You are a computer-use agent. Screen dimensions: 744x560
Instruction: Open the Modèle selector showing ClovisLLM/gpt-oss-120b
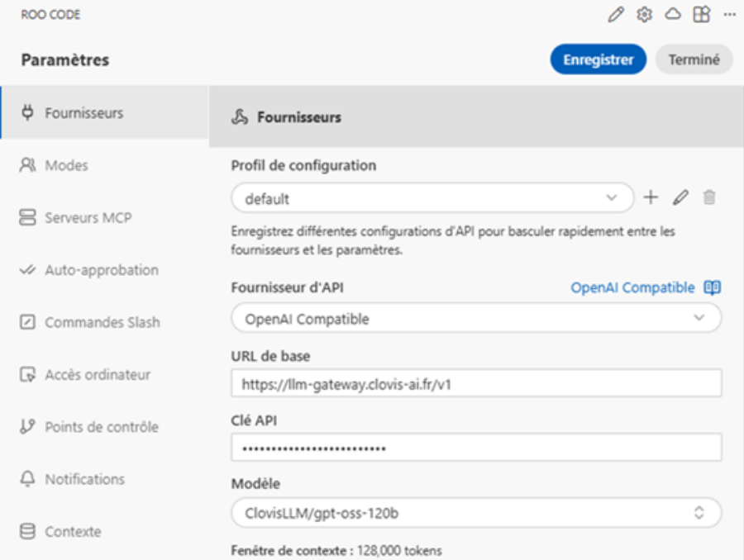[476, 513]
